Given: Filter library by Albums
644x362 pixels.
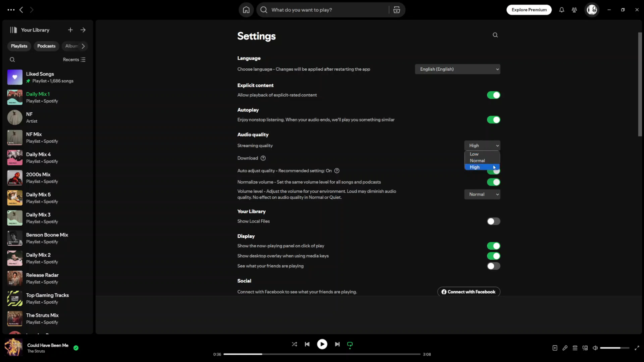Looking at the screenshot, I should 71,46.
